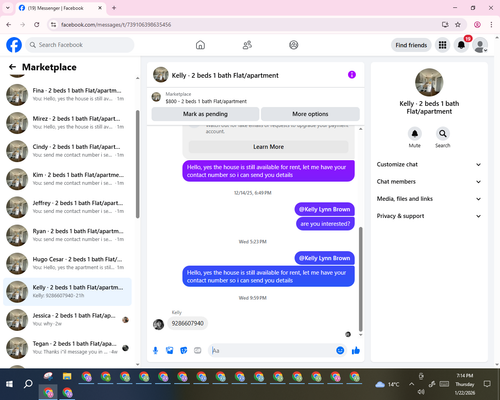Open the Groups icon in top navigation
500x400 pixels.
294,45
